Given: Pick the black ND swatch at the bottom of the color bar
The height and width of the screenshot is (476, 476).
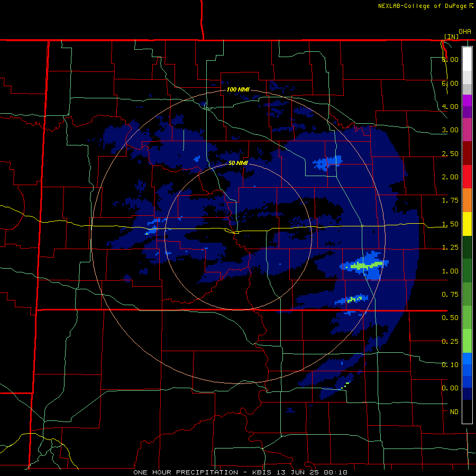Looking at the screenshot, I should click(467, 411).
